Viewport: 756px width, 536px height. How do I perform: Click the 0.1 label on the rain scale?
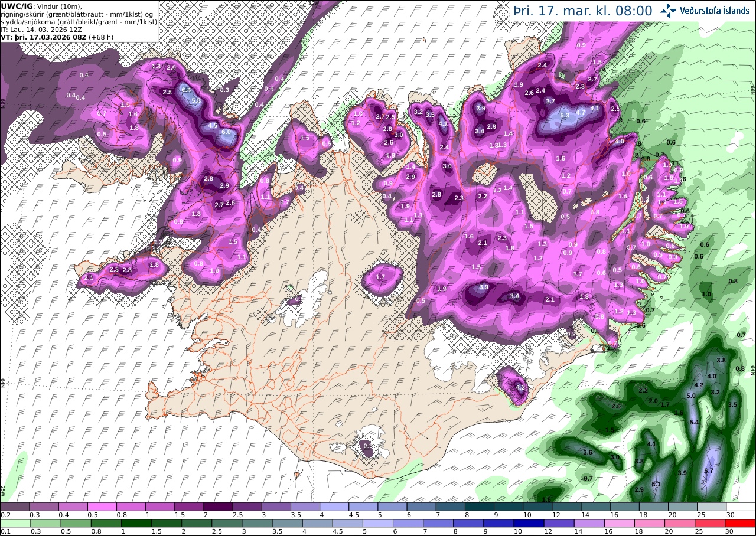5,531
